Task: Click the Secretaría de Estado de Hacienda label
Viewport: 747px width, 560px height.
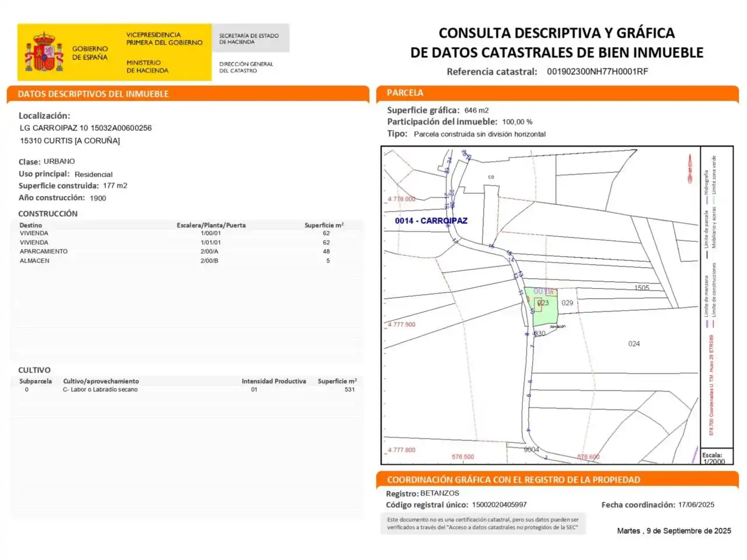Action: [249, 38]
